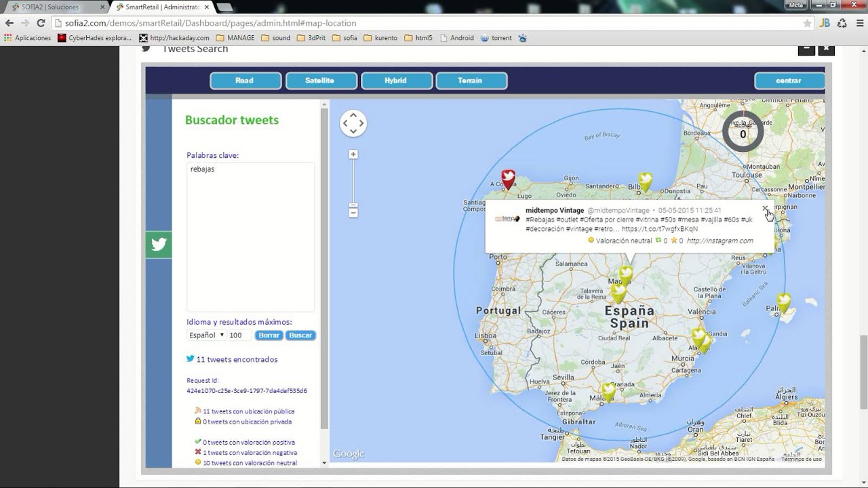The height and width of the screenshot is (488, 868).
Task: Click the yellow tweet marker on Mallorca
Action: point(784,303)
